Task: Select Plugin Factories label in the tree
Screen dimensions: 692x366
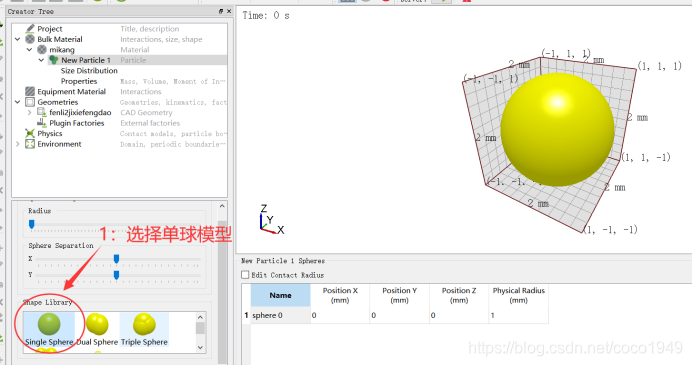Action: (77, 123)
